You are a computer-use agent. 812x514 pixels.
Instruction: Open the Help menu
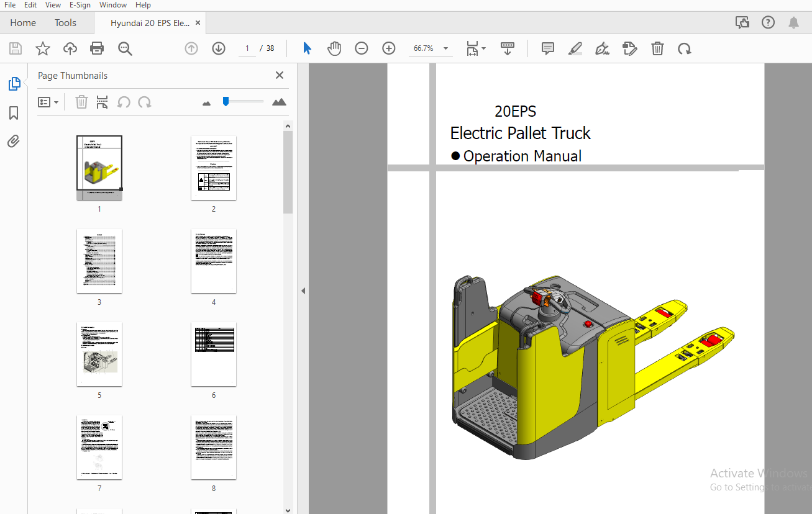pos(143,5)
